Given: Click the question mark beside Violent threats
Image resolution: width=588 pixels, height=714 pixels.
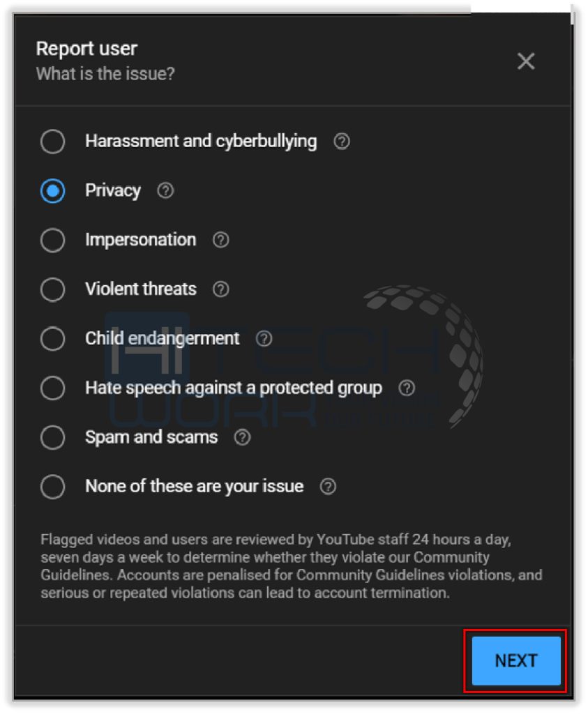Looking at the screenshot, I should 221,289.
